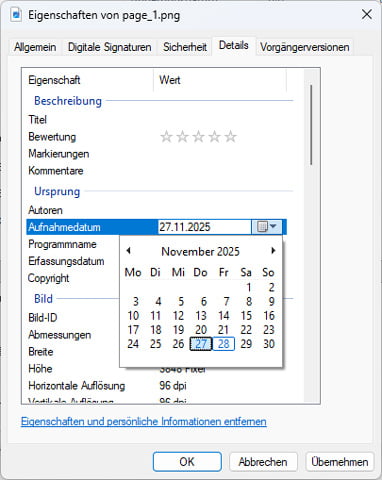382x480 pixels.
Task: Select the Markierungen property row
Action: pyautogui.click(x=157, y=154)
